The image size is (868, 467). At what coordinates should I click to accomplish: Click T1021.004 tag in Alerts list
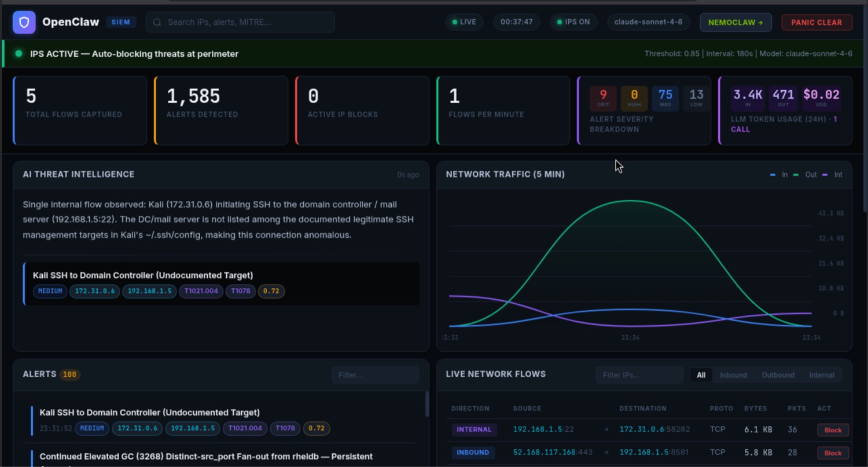pyautogui.click(x=245, y=429)
